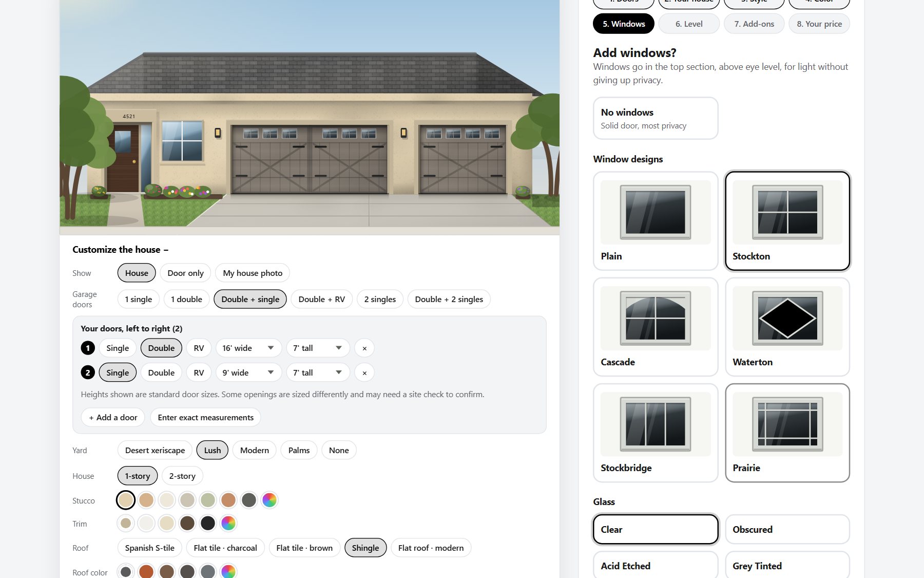Click + Add a door
Viewport: 924px width, 578px height.
(113, 418)
